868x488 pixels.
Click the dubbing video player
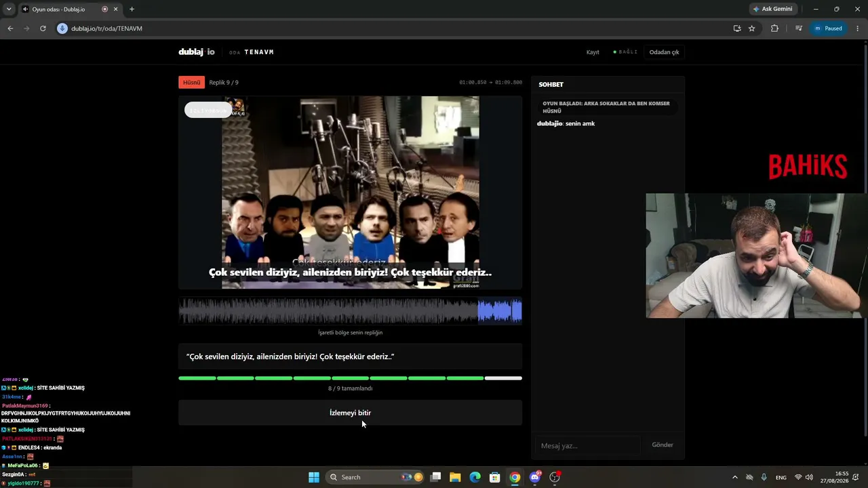(x=350, y=192)
